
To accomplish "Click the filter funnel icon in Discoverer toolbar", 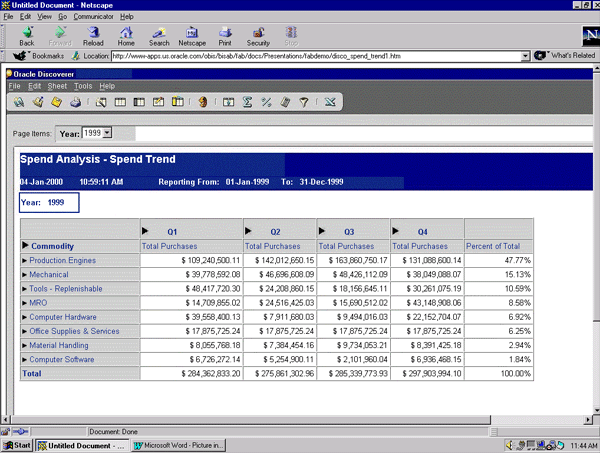I will click(304, 102).
